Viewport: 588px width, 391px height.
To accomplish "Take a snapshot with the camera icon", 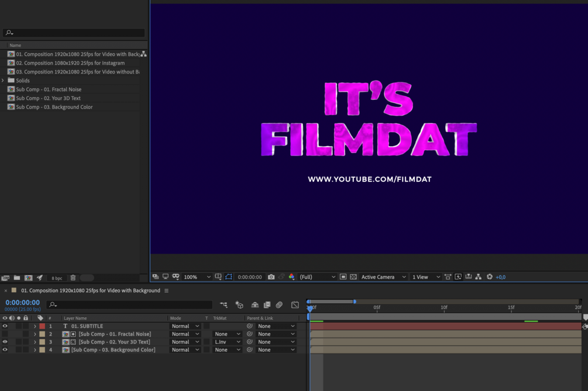I will 271,277.
